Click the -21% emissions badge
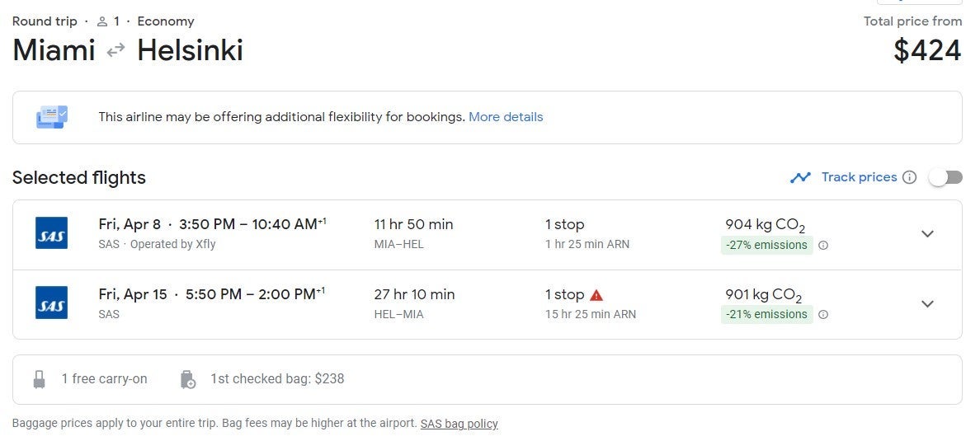This screenshot has height=441, width=980. tap(766, 314)
